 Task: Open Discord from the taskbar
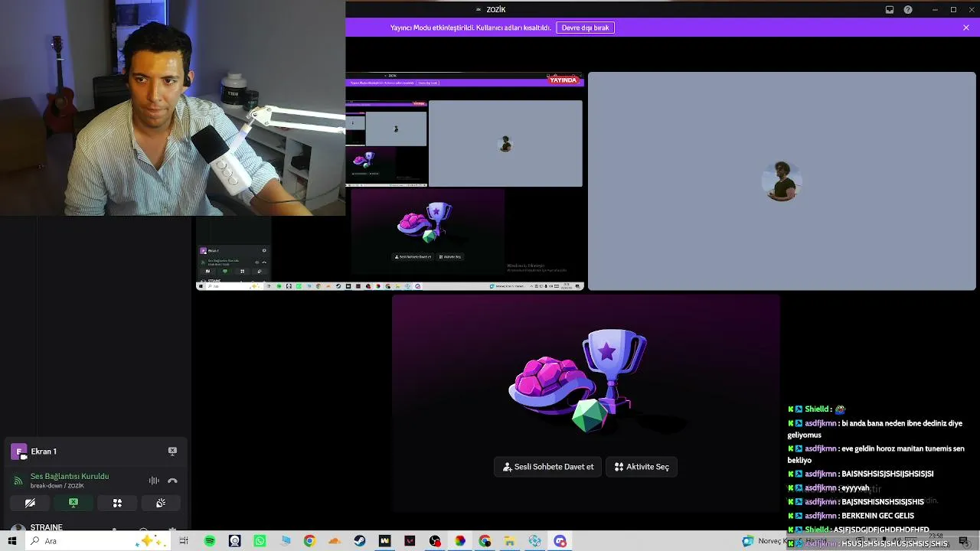point(560,541)
